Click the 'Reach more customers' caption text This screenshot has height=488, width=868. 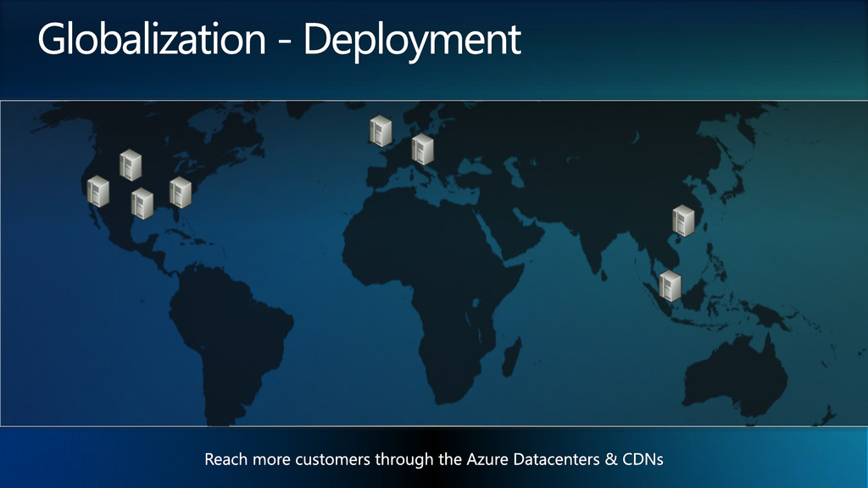coord(434,459)
